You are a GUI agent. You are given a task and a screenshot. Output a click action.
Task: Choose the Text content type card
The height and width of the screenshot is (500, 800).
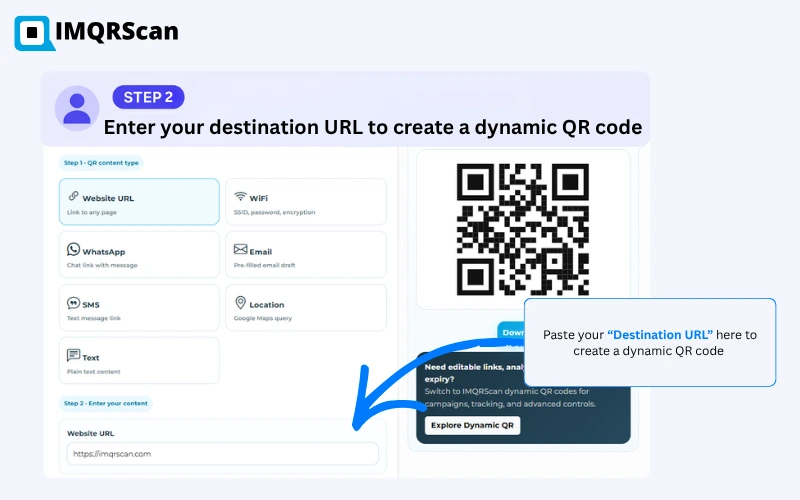click(139, 360)
